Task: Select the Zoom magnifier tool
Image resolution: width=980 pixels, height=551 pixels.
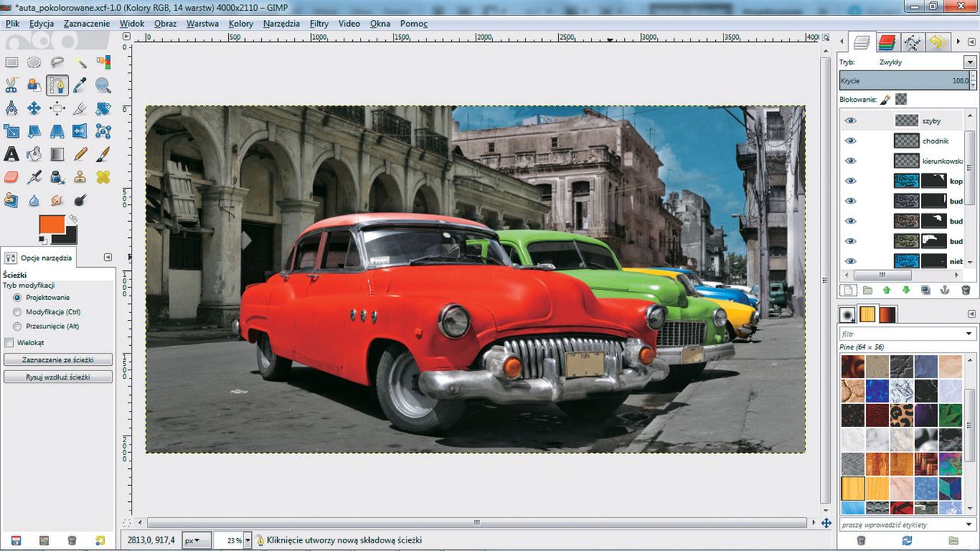Action: 103,85
